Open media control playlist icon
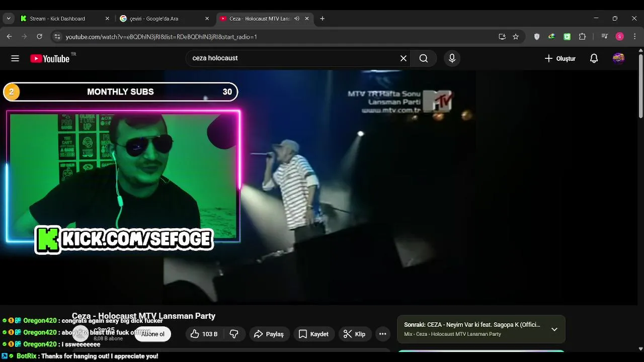This screenshot has width=644, height=362. [605, 37]
